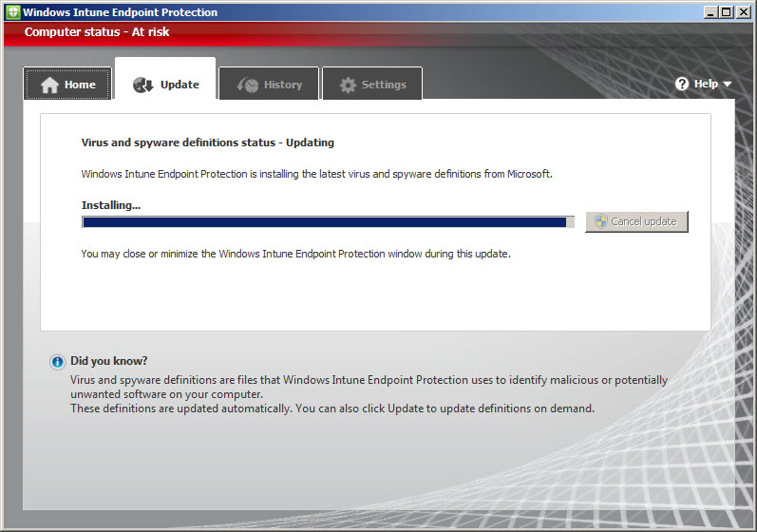The image size is (757, 532).
Task: Click the "Did you know?" heading
Action: 108,361
